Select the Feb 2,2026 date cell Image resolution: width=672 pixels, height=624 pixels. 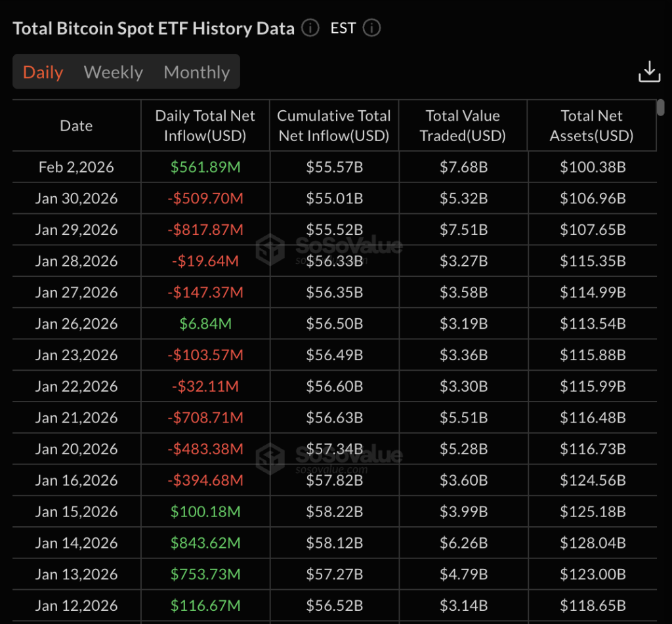point(76,167)
